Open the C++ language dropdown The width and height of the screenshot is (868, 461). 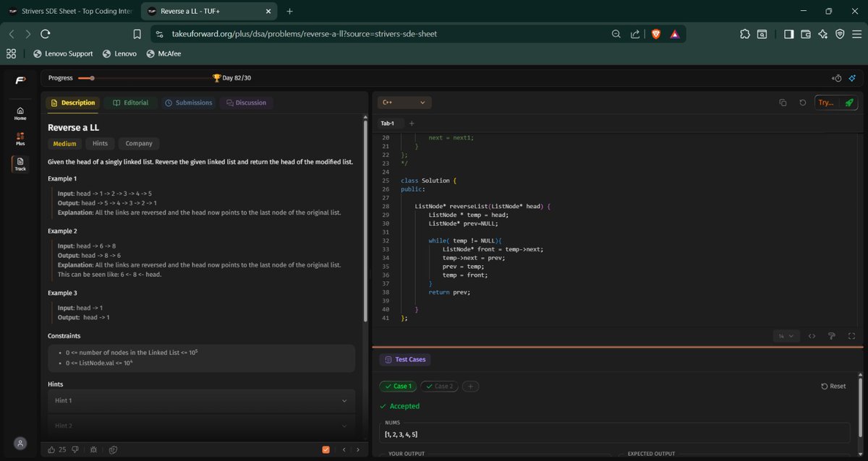tap(404, 103)
